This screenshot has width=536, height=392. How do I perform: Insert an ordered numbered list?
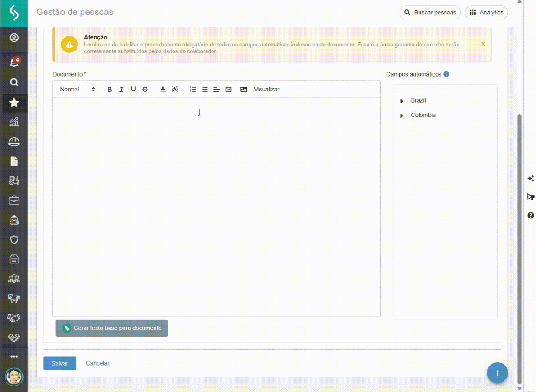193,89
